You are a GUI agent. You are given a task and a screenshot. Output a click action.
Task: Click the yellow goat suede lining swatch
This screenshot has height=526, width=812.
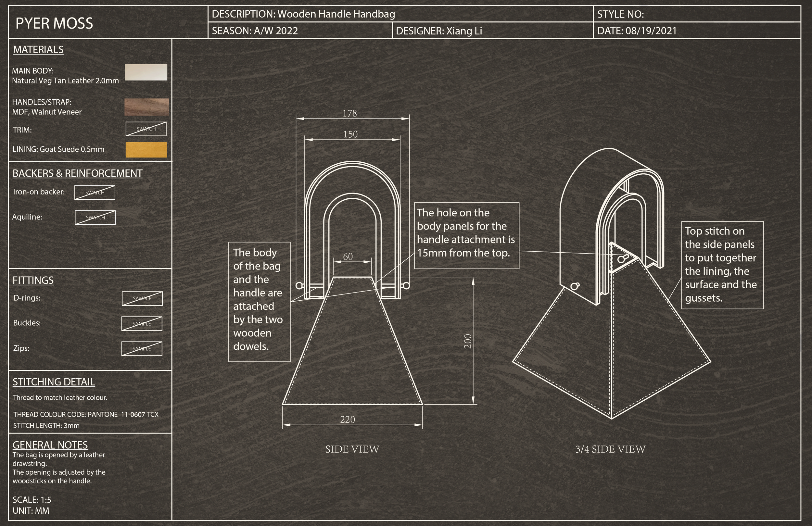tap(146, 150)
